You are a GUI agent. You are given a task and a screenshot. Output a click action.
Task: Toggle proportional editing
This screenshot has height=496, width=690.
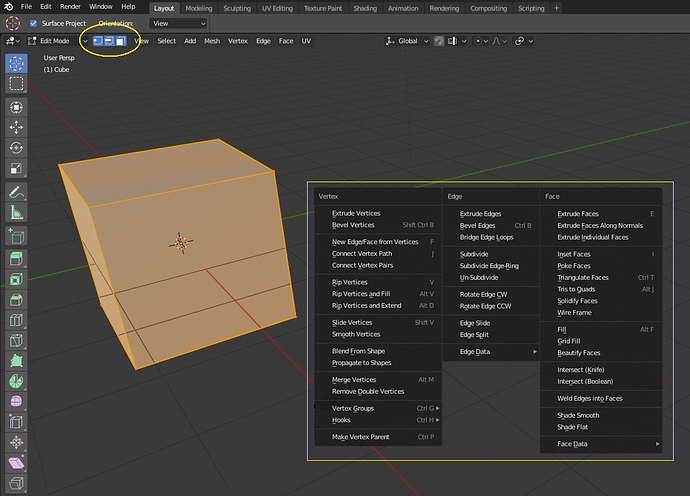pyautogui.click(x=478, y=41)
